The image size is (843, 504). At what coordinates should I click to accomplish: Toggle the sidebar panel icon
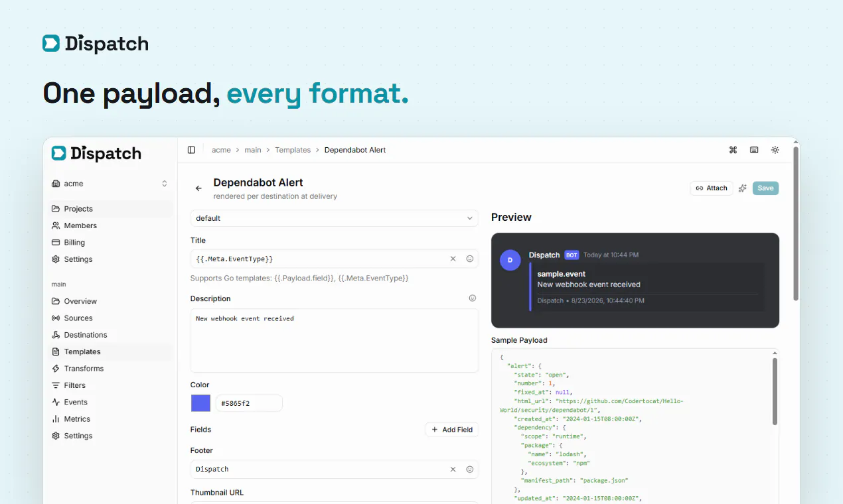pyautogui.click(x=191, y=150)
